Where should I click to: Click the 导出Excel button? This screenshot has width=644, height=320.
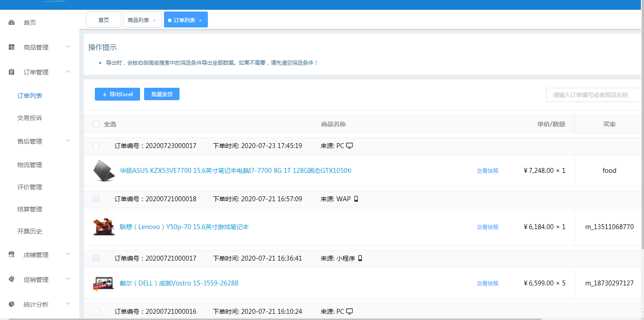(117, 94)
